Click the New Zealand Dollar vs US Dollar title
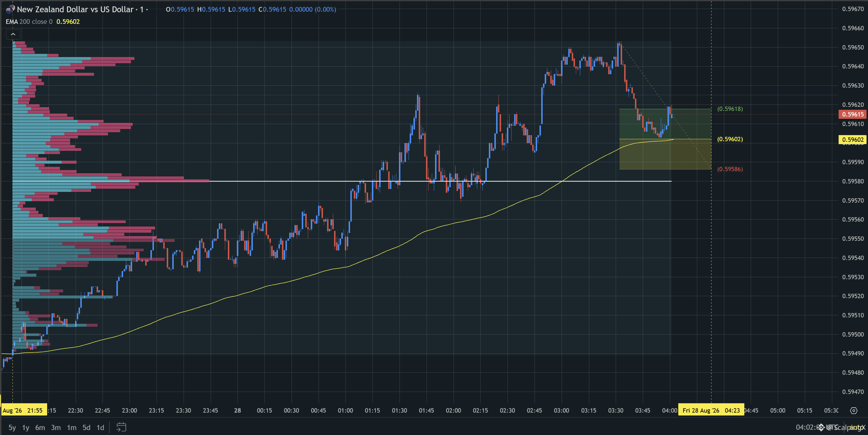The height and width of the screenshot is (435, 868). click(75, 9)
